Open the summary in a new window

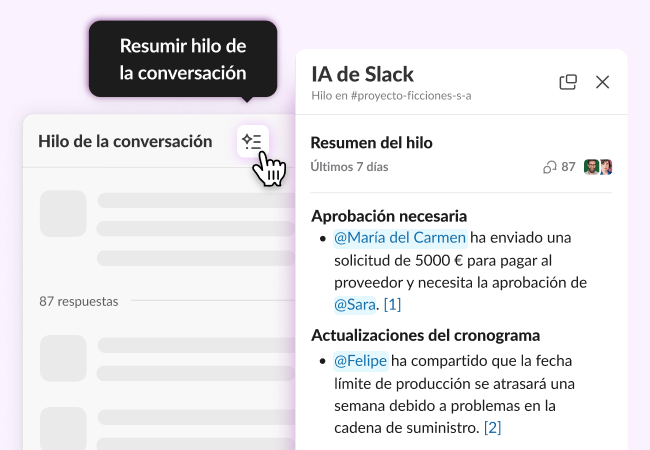click(x=568, y=82)
